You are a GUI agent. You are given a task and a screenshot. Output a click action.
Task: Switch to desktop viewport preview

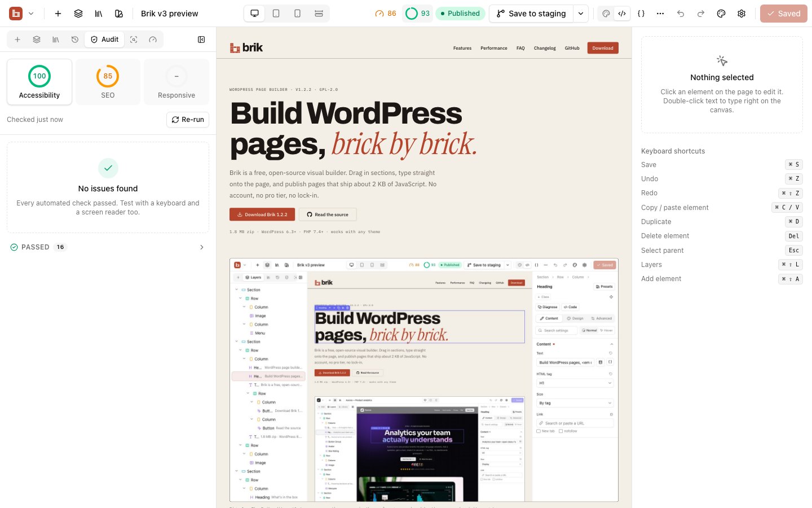tap(255, 14)
